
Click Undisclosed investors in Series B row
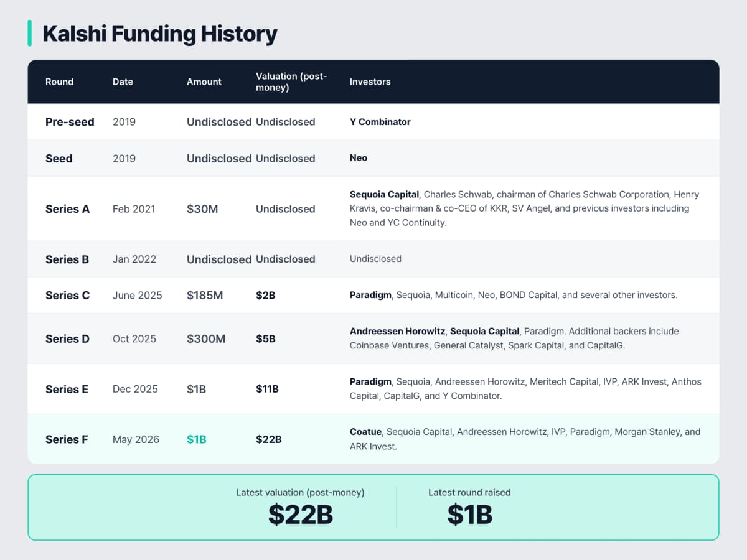(x=375, y=259)
